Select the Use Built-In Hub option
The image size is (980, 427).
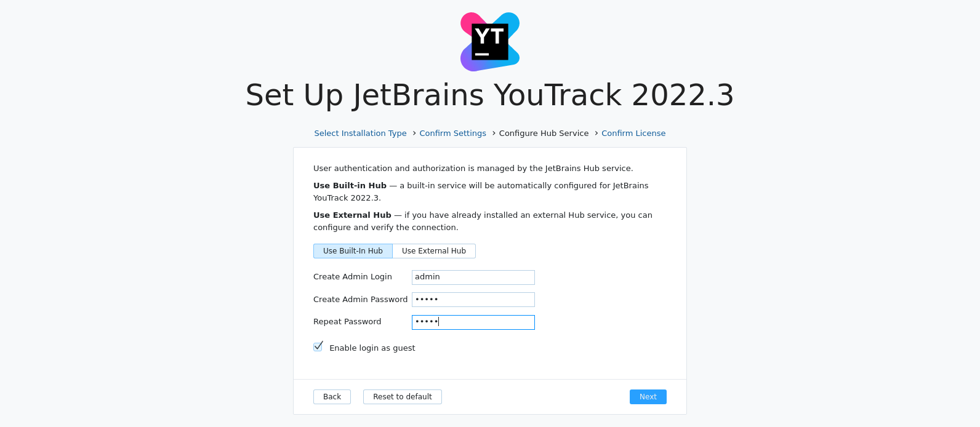pos(353,251)
